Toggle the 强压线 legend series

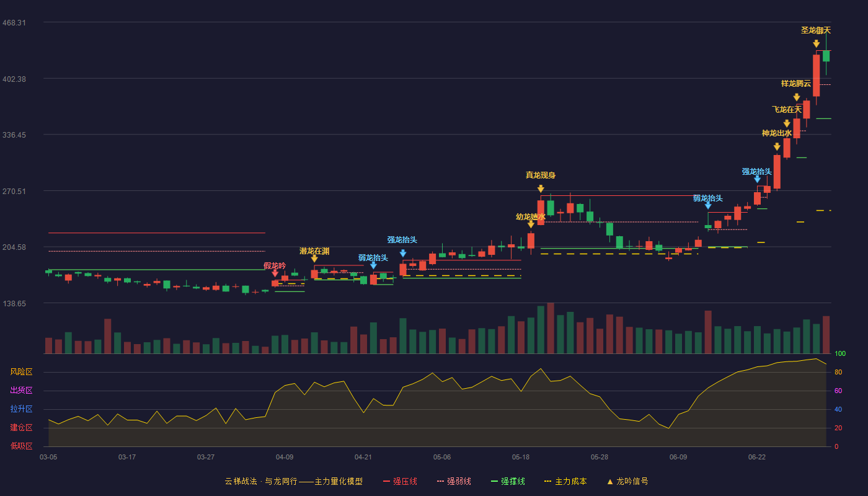(400, 481)
